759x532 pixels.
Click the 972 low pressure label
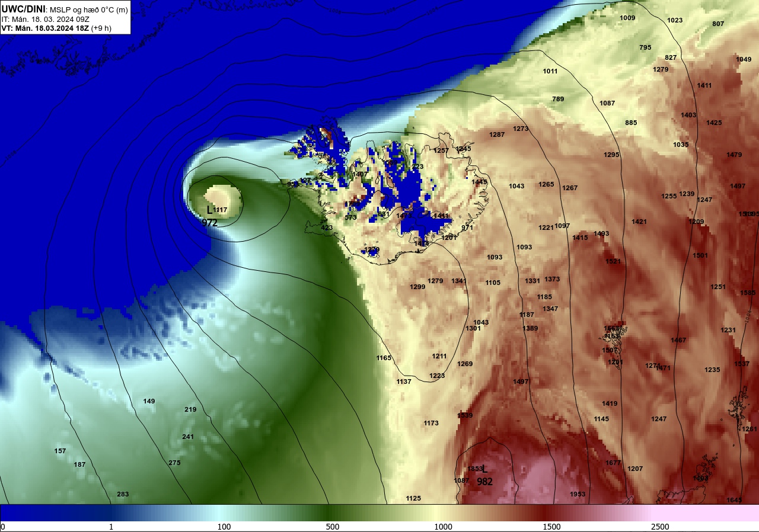click(209, 223)
